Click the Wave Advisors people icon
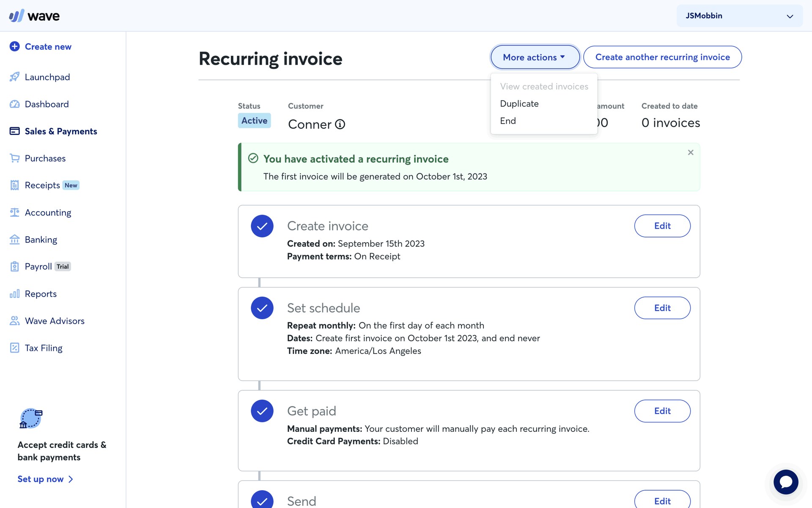This screenshot has width=812, height=508. coord(14,321)
